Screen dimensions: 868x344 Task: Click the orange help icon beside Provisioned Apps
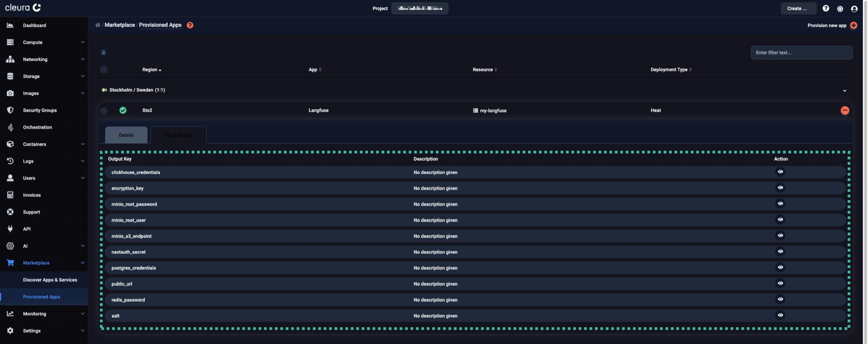190,25
